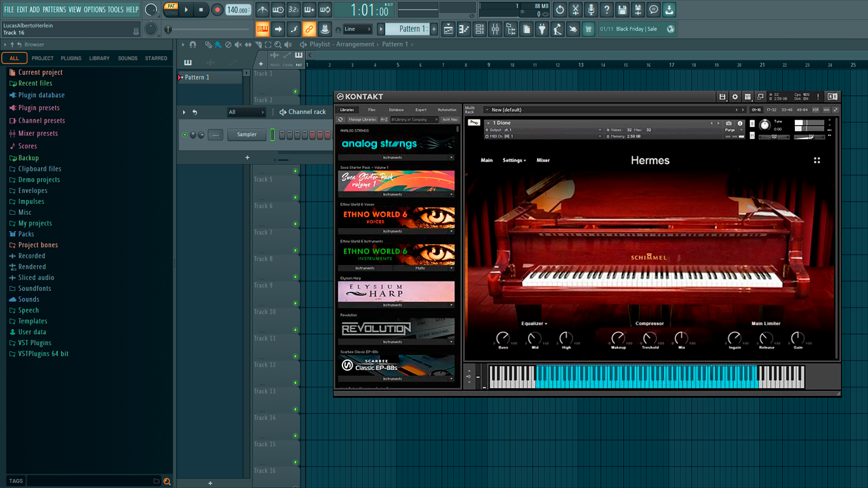Image resolution: width=868 pixels, height=488 pixels.
Task: Select the Plugin database browser folder
Action: [x=41, y=95]
